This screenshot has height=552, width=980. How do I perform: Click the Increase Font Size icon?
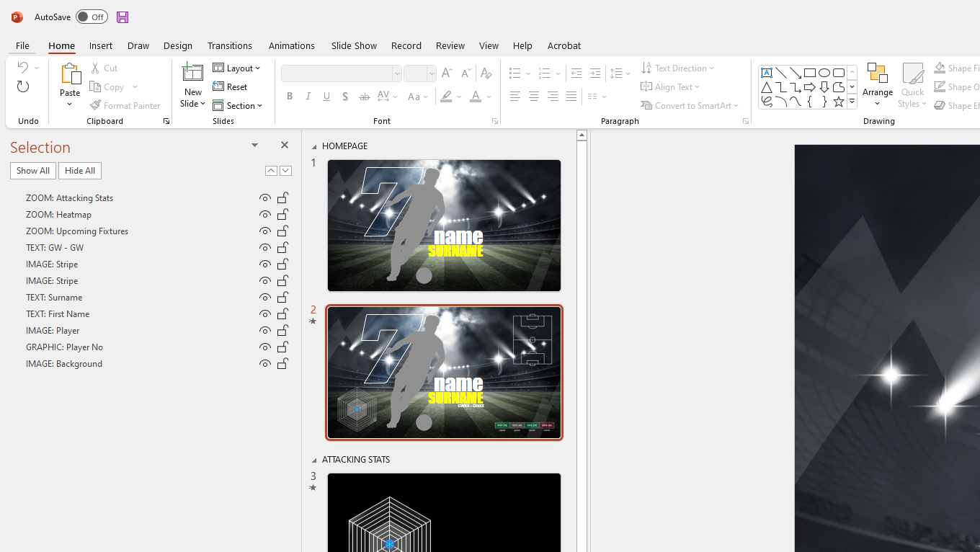[x=447, y=74]
